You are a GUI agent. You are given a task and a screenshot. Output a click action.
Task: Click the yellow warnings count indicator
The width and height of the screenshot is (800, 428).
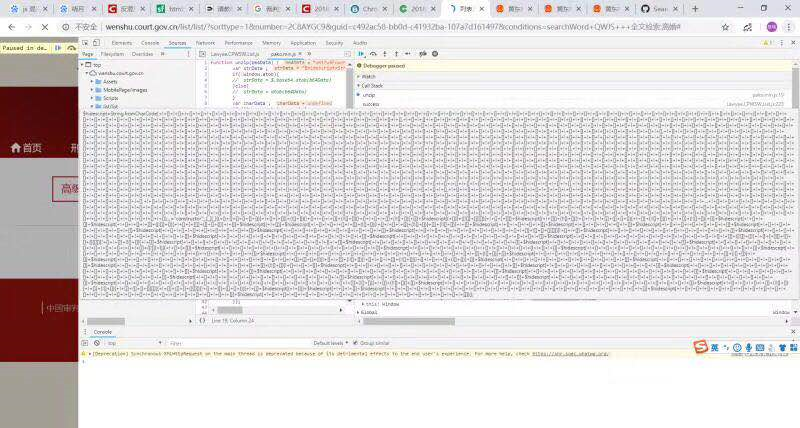(x=767, y=43)
